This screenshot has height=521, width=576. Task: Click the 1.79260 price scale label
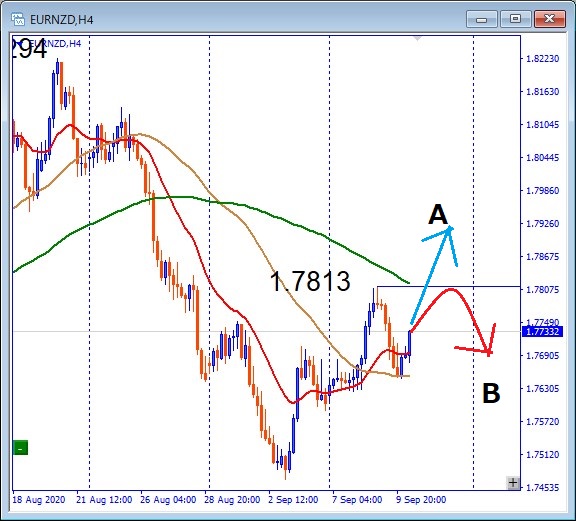coord(543,224)
